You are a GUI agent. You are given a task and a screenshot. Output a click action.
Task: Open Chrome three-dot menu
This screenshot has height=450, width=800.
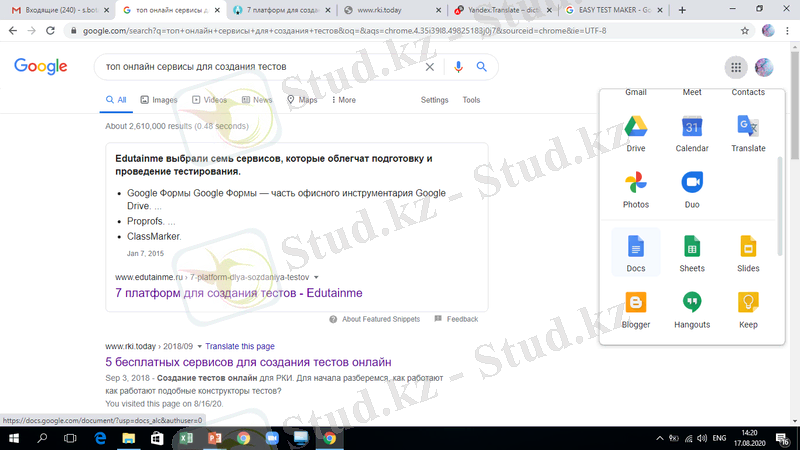[787, 31]
